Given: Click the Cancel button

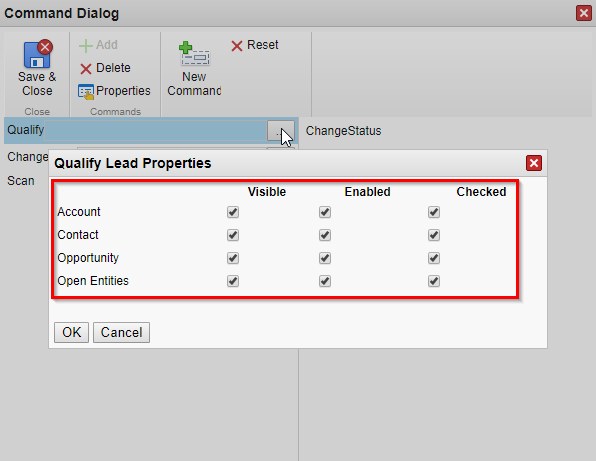Looking at the screenshot, I should pyautogui.click(x=121, y=333).
